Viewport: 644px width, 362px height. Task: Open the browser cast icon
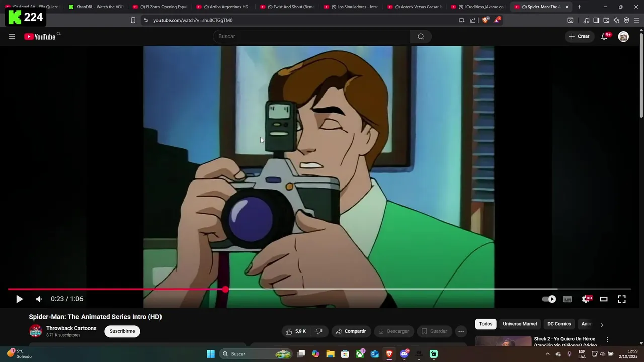pyautogui.click(x=461, y=20)
